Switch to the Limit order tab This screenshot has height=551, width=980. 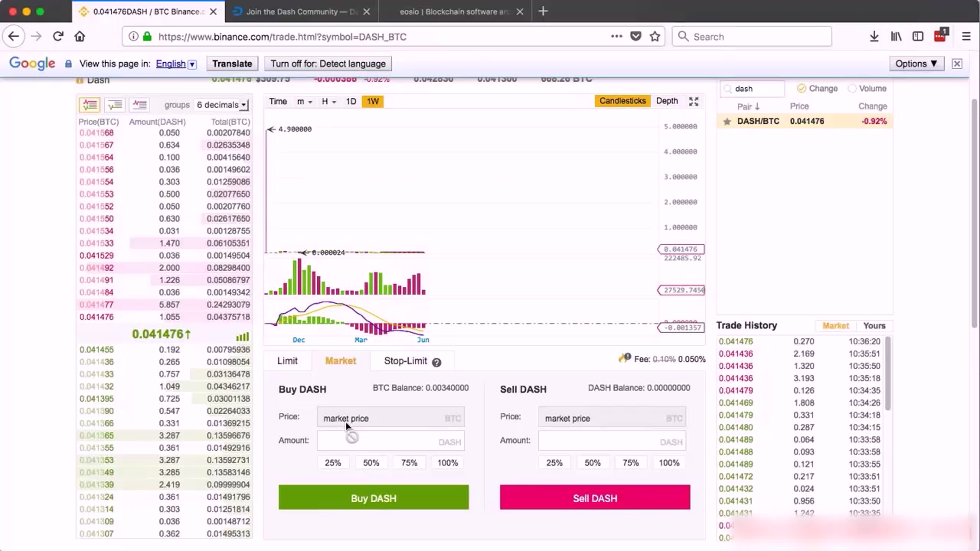[x=287, y=361]
